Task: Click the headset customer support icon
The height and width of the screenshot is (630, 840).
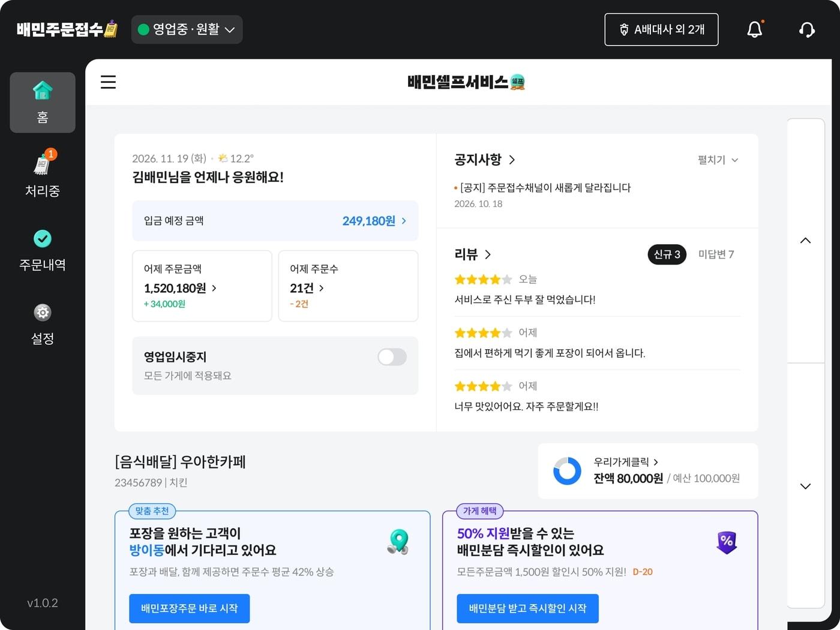Action: coord(807,29)
